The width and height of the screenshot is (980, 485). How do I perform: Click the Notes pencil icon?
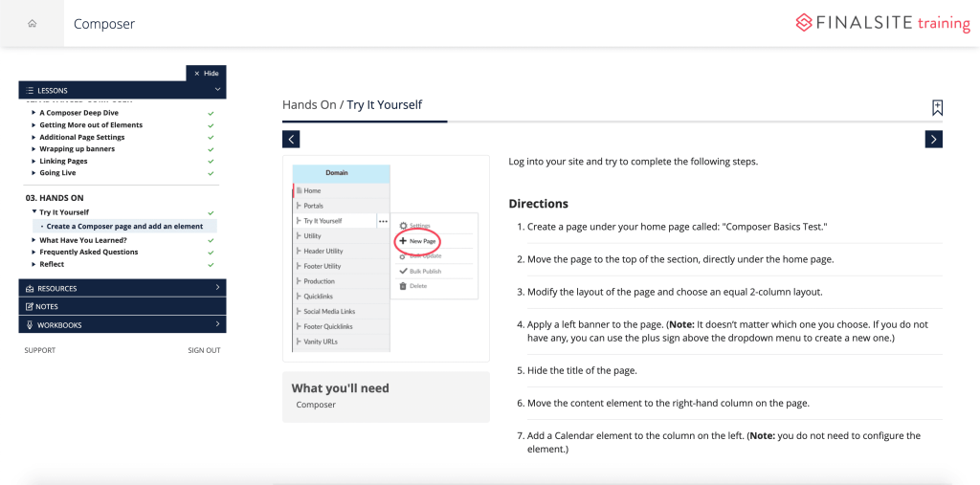[29, 306]
